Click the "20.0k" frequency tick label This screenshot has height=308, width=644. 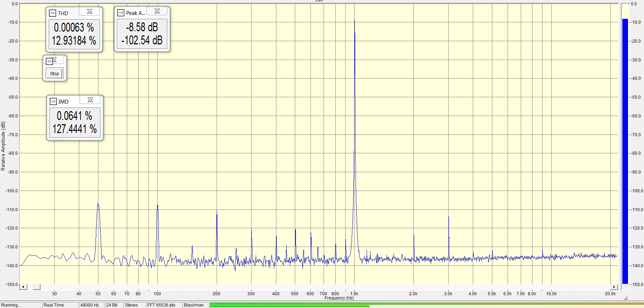click(610, 294)
